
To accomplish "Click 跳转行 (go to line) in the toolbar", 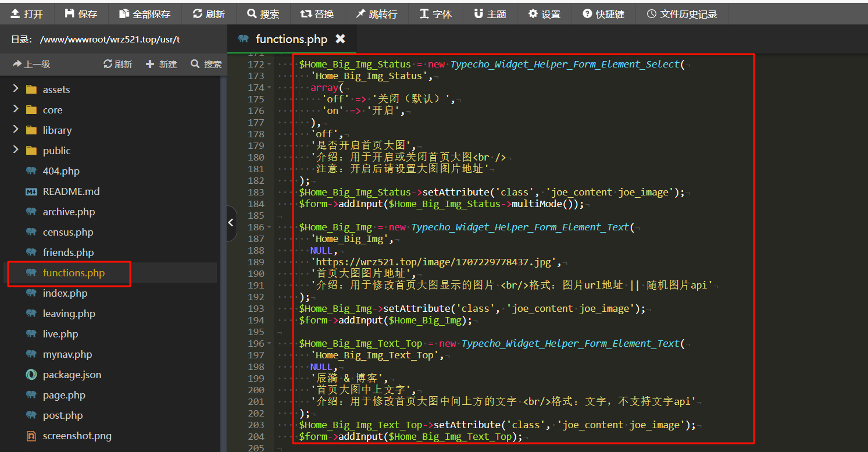I will (x=376, y=13).
